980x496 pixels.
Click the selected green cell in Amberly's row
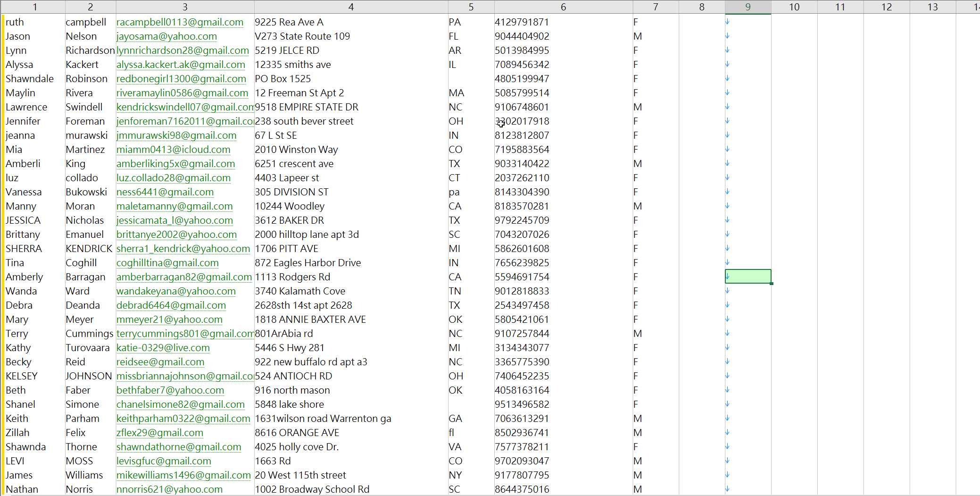click(748, 277)
